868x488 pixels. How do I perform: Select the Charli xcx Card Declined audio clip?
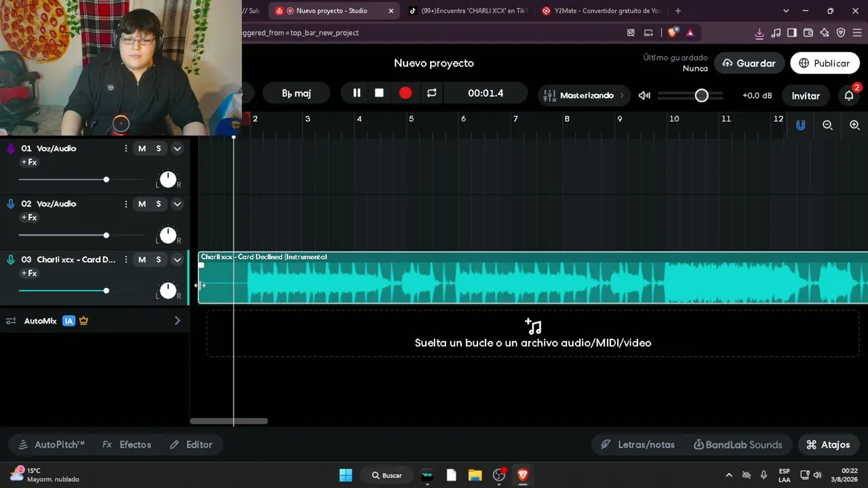pyautogui.click(x=533, y=278)
